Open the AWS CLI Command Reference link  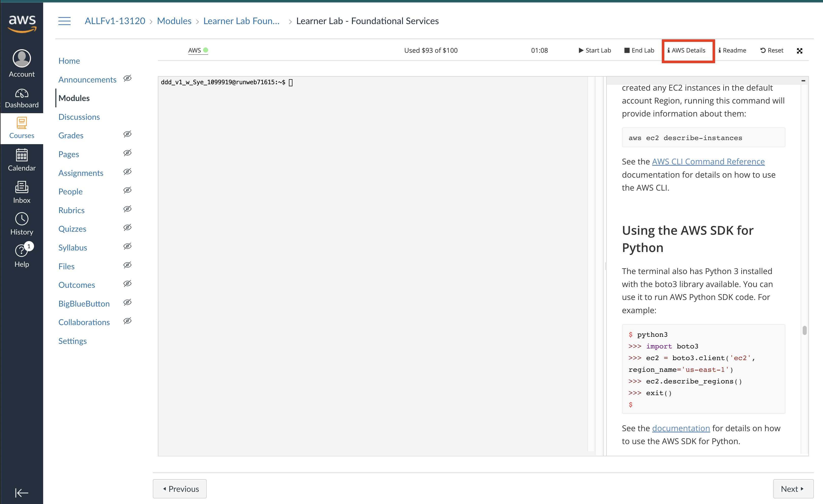tap(708, 162)
